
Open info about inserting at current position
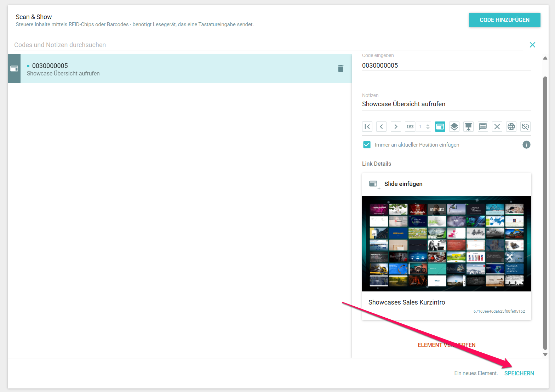pyautogui.click(x=526, y=144)
